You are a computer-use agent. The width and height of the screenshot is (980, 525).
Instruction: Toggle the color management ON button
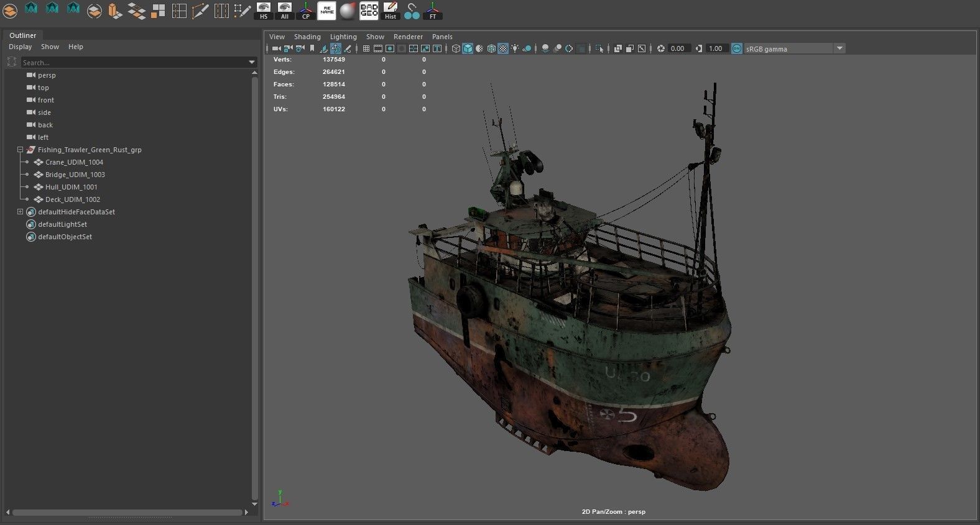pyautogui.click(x=736, y=48)
